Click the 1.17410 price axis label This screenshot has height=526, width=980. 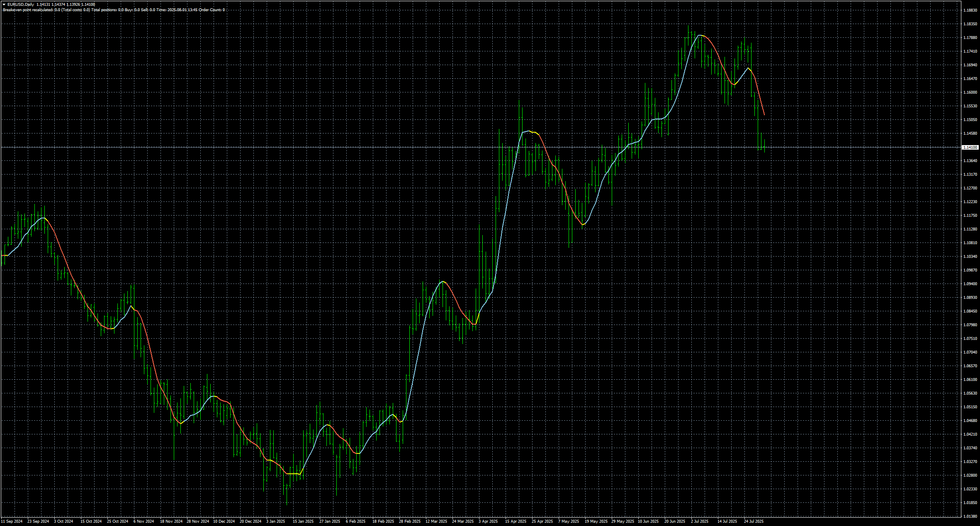click(970, 51)
